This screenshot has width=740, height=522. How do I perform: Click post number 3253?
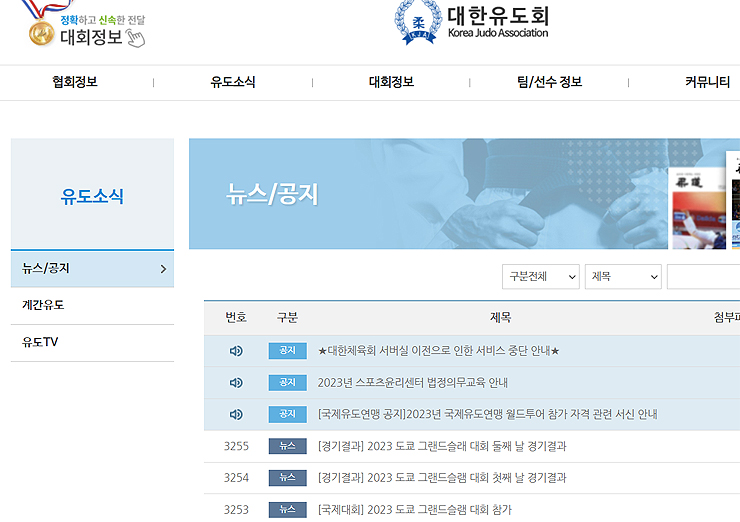(x=236, y=510)
